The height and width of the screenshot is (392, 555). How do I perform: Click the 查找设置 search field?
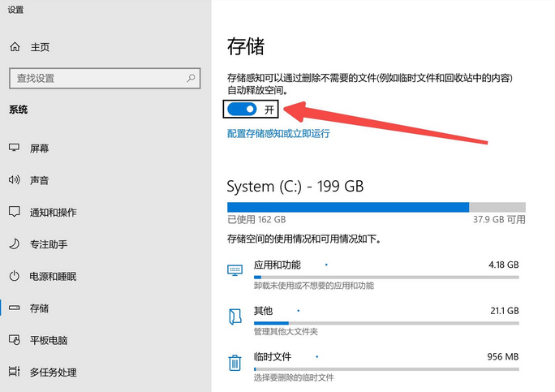pyautogui.click(x=97, y=79)
